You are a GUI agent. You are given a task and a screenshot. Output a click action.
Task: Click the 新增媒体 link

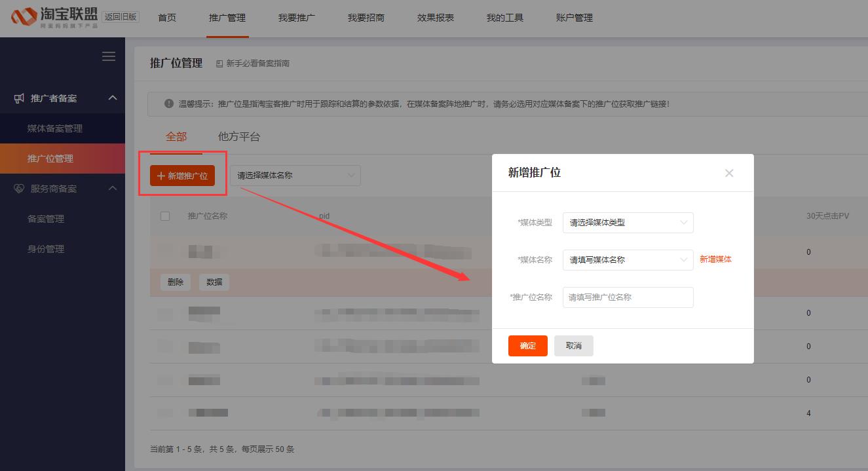coord(715,260)
